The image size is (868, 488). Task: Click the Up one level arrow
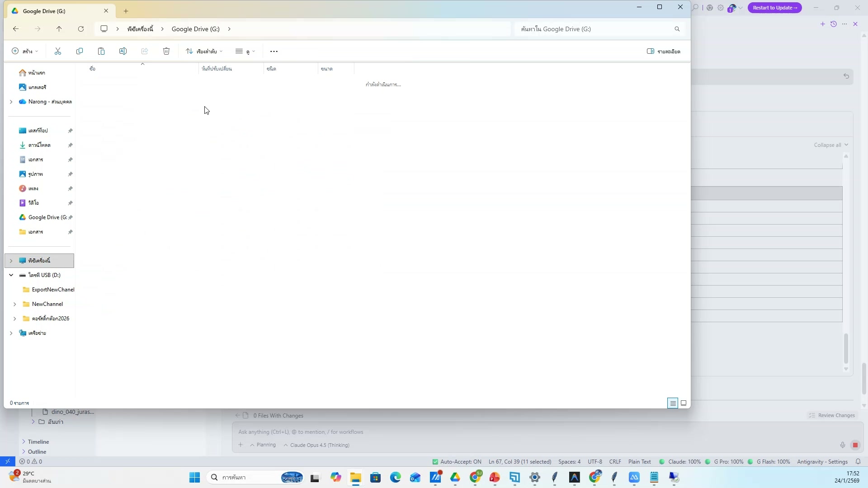tap(59, 29)
